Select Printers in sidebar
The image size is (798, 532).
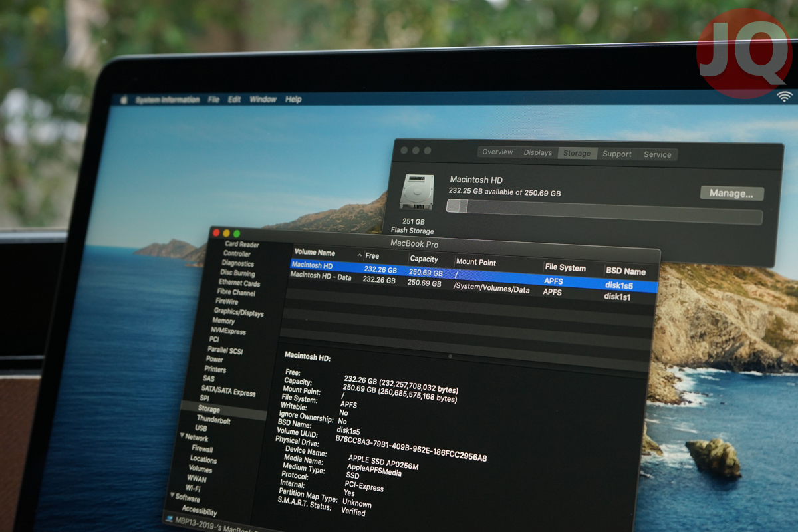[215, 369]
